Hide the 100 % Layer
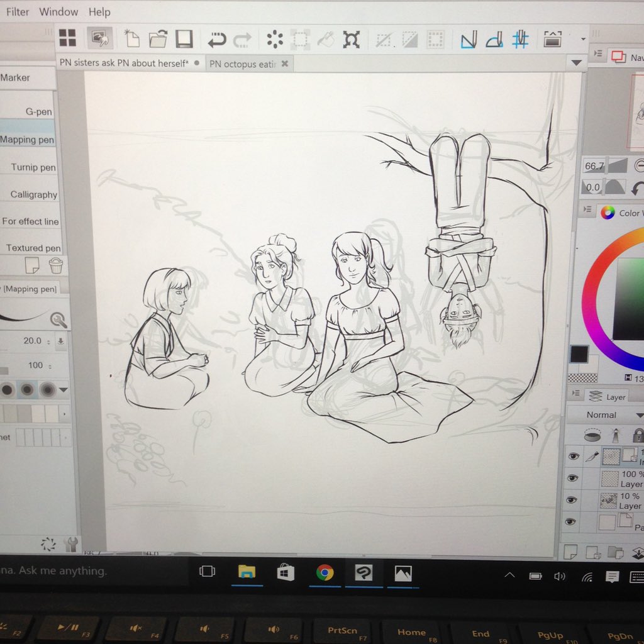This screenshot has height=644, width=644. [572, 478]
